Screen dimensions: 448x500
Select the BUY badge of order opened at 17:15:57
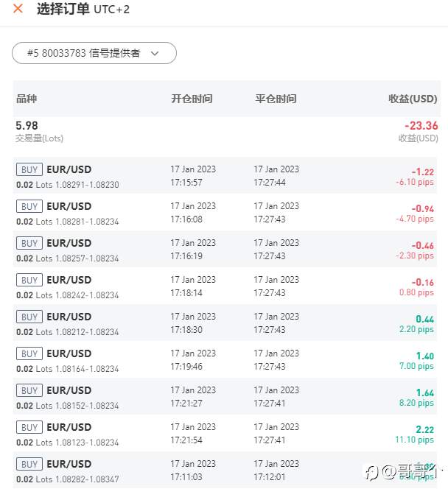(x=29, y=169)
